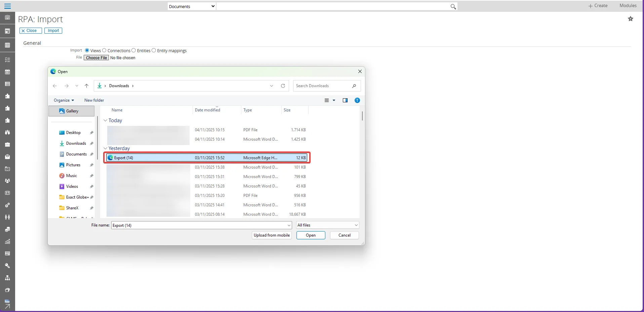Click the search magnifier icon in top bar
644x312 pixels.
[x=453, y=6]
